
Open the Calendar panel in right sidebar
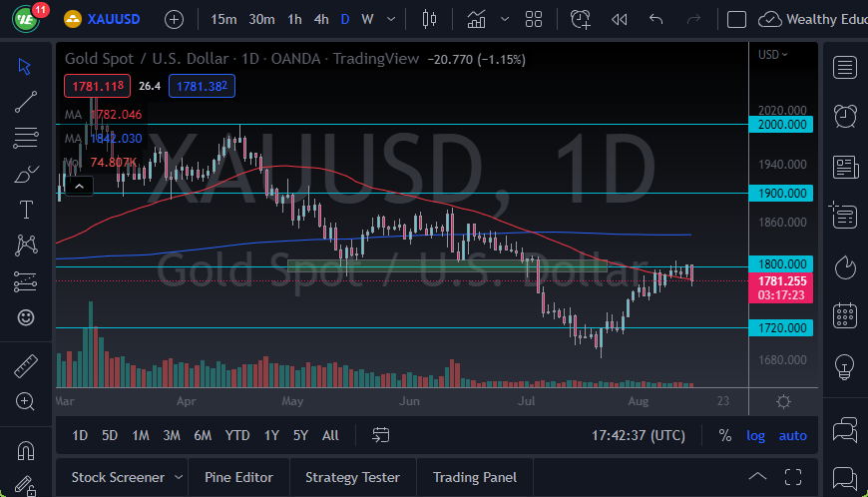click(845, 315)
